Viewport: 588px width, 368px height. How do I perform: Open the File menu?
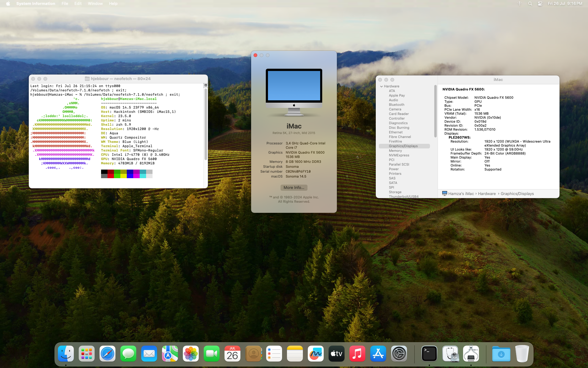coord(65,4)
